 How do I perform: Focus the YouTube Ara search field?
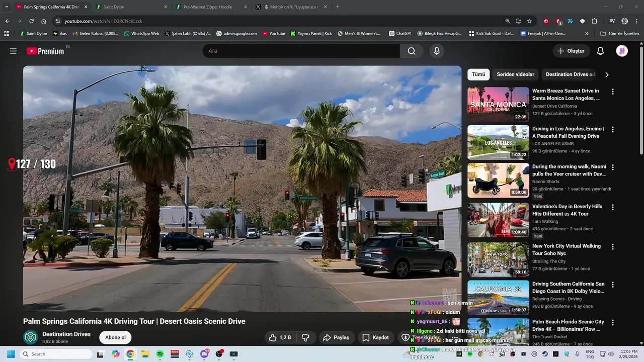tap(301, 51)
